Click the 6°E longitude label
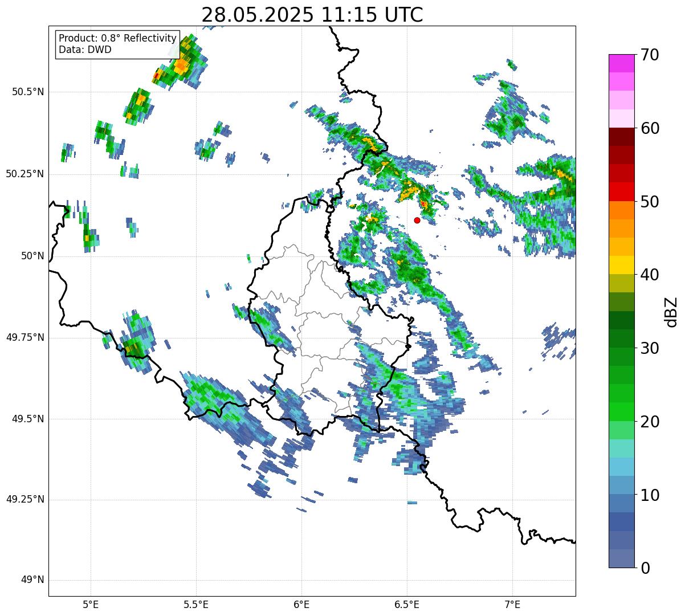 point(301,604)
